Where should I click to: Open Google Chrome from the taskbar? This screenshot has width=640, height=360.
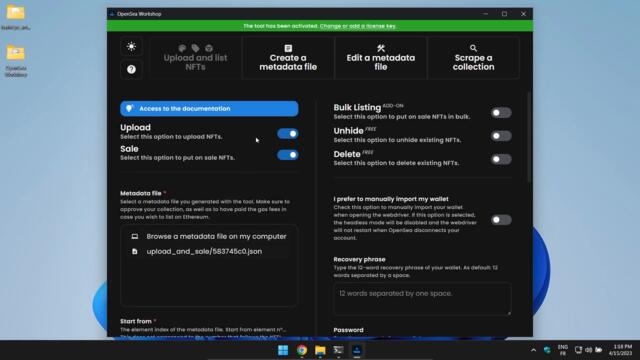point(302,350)
